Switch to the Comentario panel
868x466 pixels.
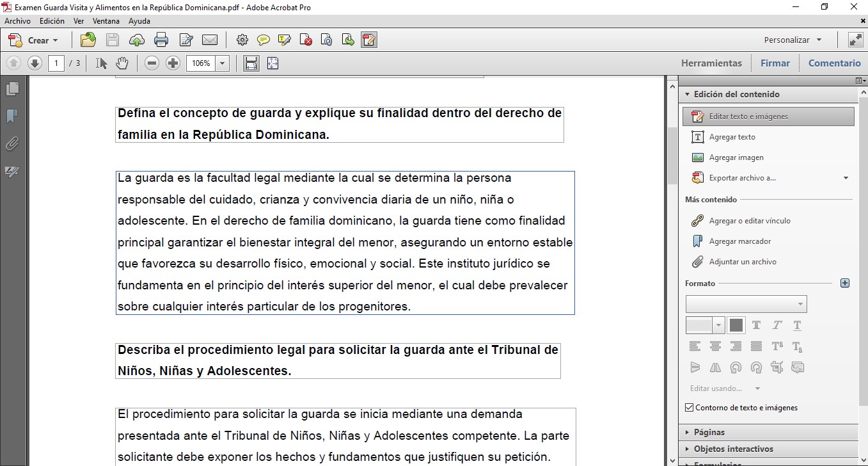pos(834,63)
